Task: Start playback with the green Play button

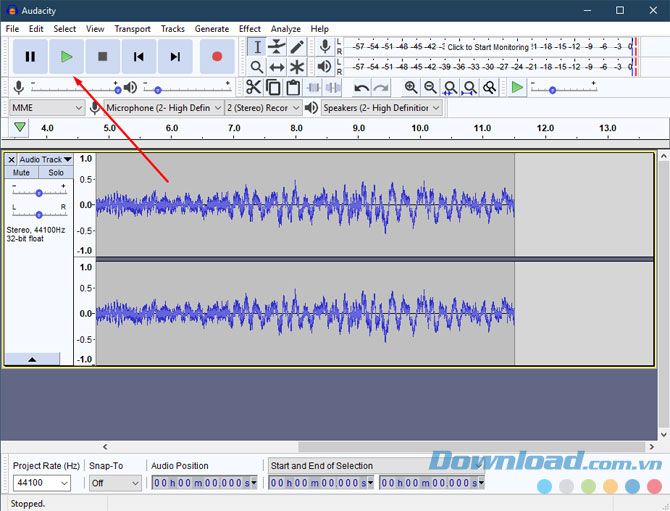Action: tap(66, 56)
